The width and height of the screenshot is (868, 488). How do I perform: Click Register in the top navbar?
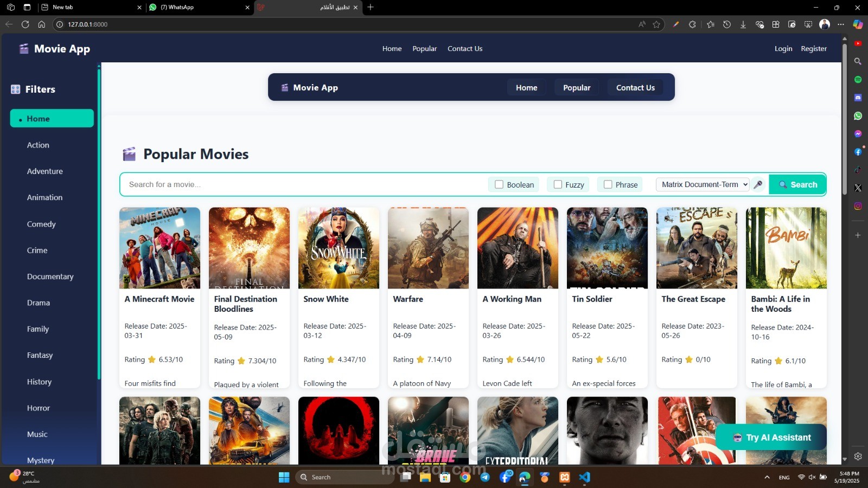[814, 49]
